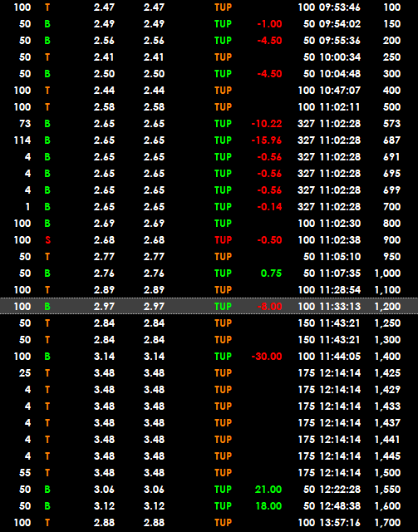Click price 2.88 in first price column
The width and height of the screenshot is (418, 532).
(104, 523)
